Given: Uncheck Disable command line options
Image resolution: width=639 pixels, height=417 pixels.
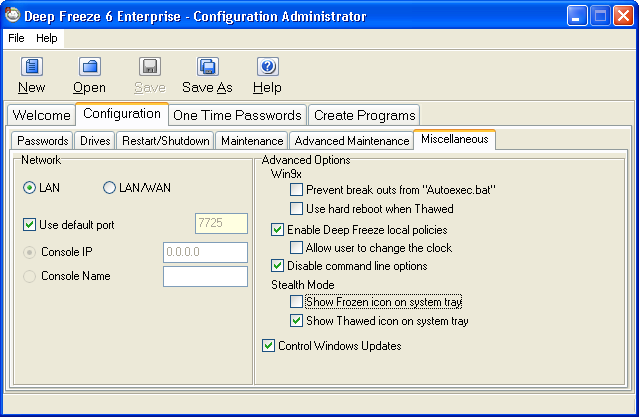Looking at the screenshot, I should click(x=278, y=266).
